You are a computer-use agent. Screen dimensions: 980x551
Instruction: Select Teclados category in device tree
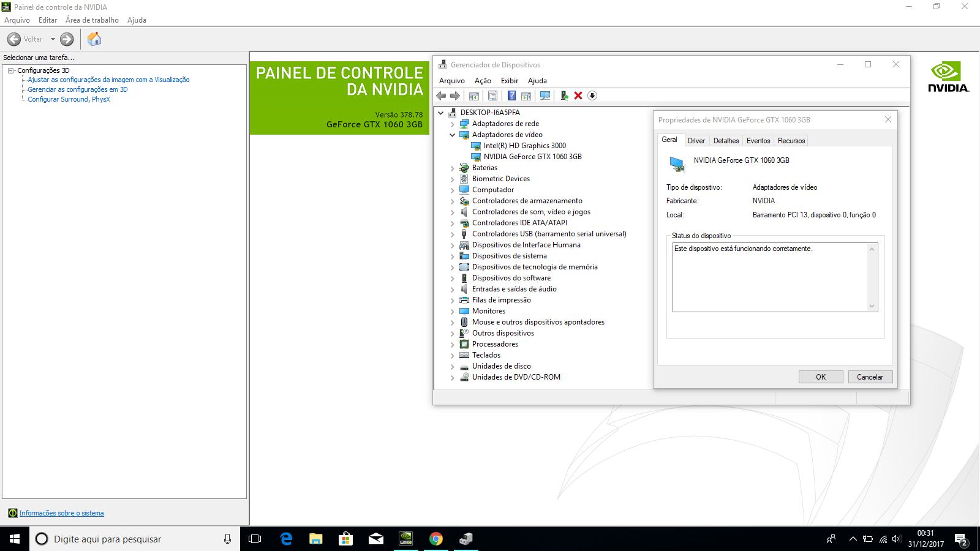[x=486, y=355]
